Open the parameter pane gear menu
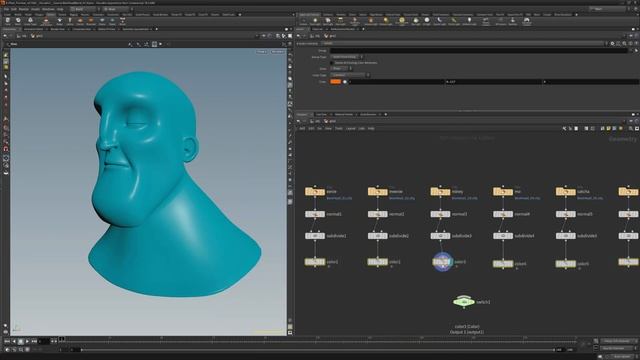This screenshot has height=360, width=640. [612, 43]
